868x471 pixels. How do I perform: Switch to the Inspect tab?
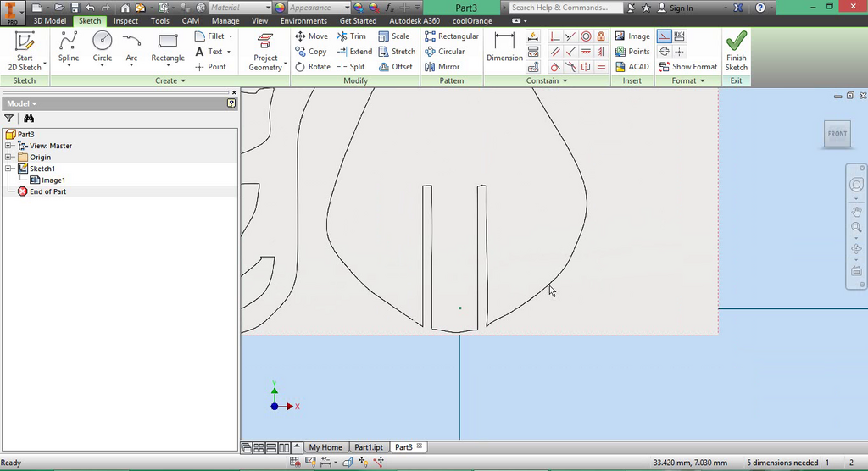[x=125, y=20]
